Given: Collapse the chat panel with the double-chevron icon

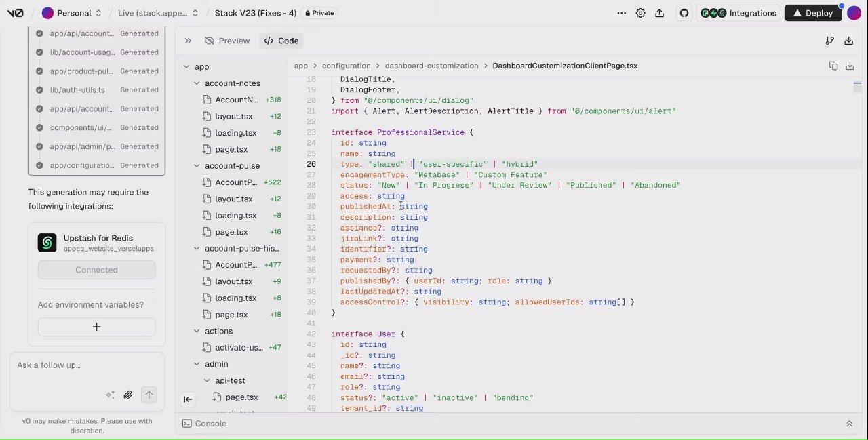Looking at the screenshot, I should pos(188,41).
